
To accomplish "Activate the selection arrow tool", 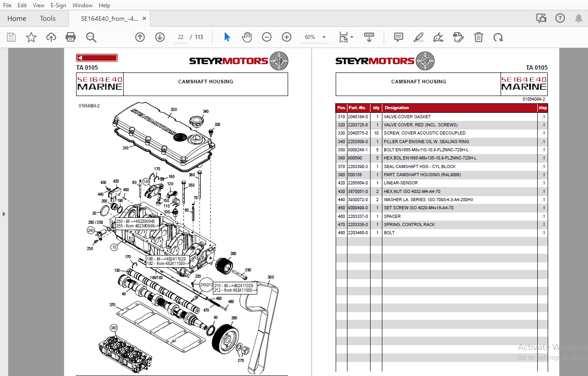I will pos(227,37).
